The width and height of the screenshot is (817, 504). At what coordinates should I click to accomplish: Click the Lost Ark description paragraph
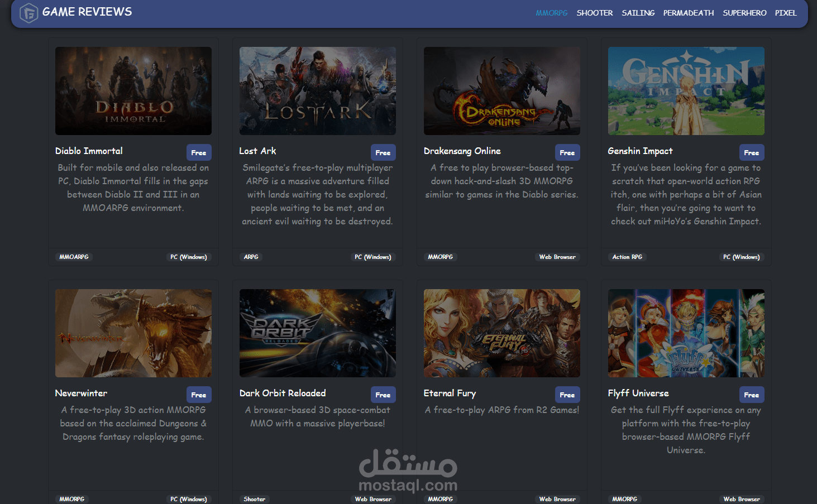(318, 194)
